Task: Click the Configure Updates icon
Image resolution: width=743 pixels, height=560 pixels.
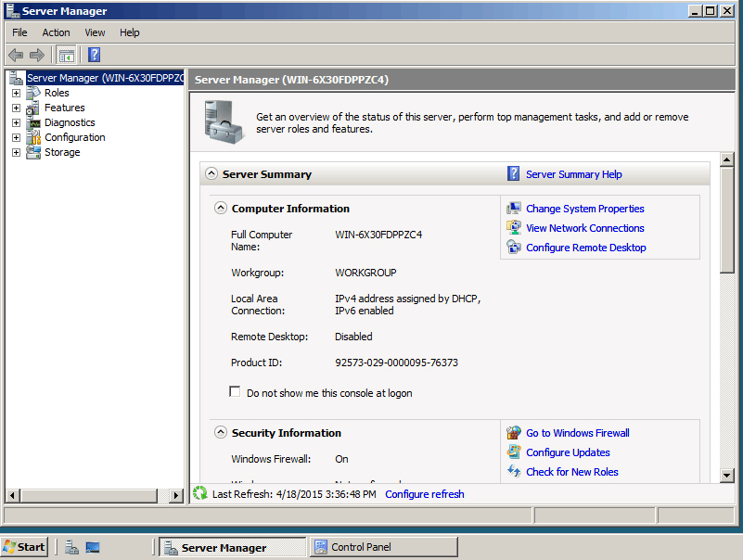Action: click(x=514, y=452)
